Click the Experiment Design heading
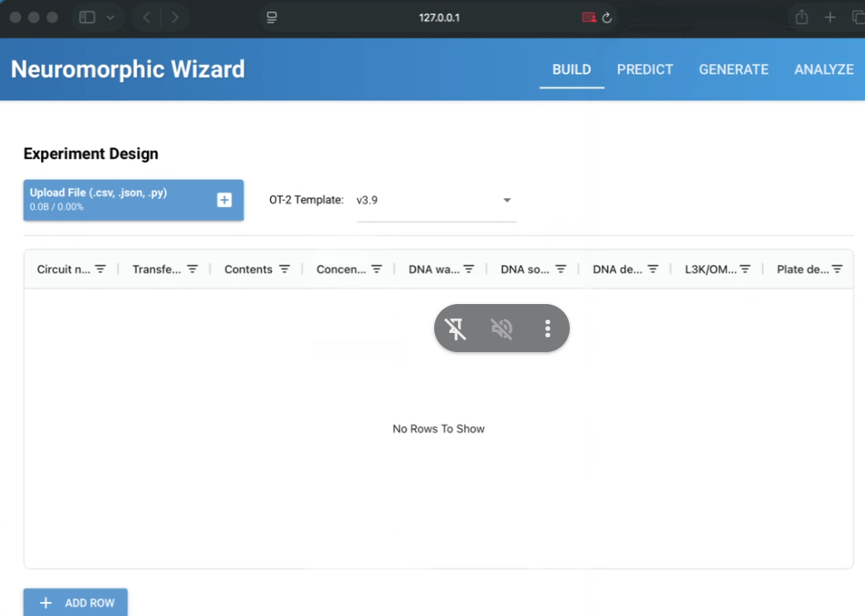 click(x=91, y=153)
